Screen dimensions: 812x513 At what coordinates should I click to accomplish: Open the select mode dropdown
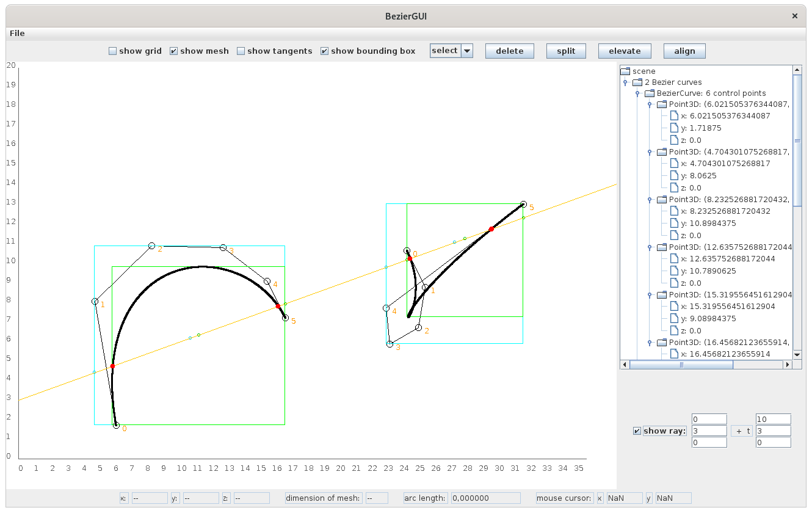coord(467,51)
